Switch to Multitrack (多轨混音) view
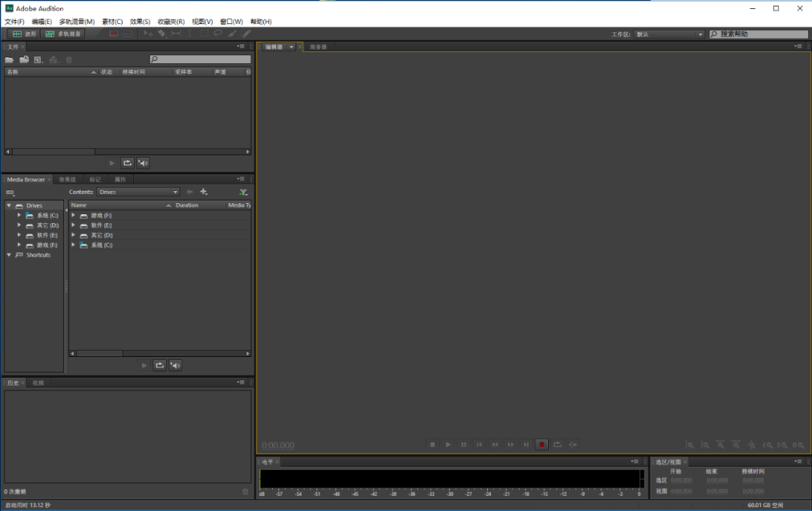The image size is (812, 511). [64, 34]
